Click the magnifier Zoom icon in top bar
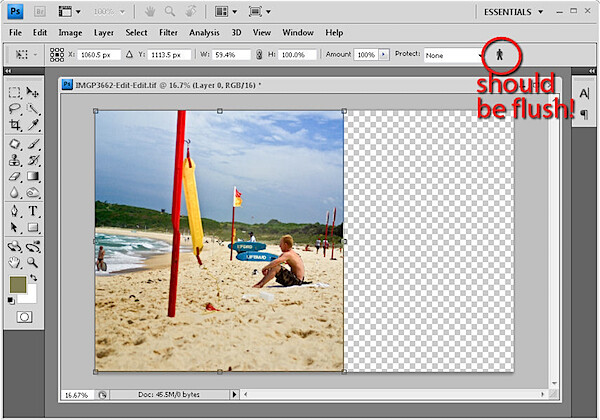 point(170,11)
